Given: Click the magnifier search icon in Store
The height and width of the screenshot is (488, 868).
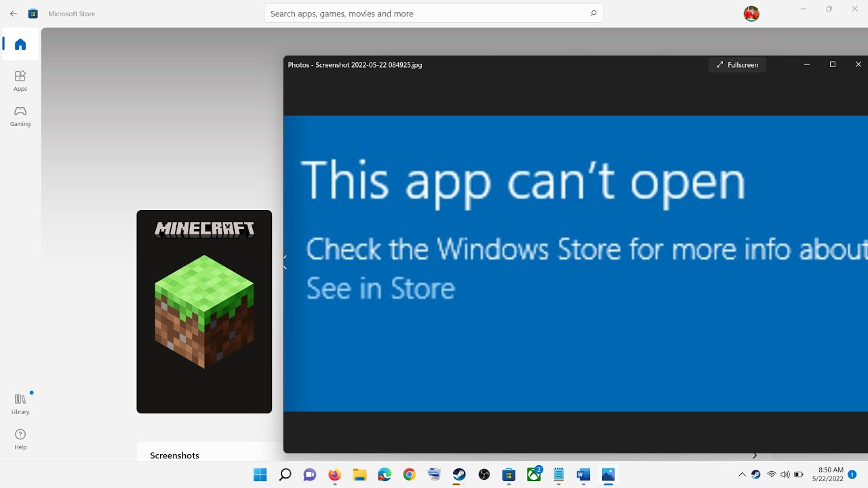Looking at the screenshot, I should [x=593, y=14].
